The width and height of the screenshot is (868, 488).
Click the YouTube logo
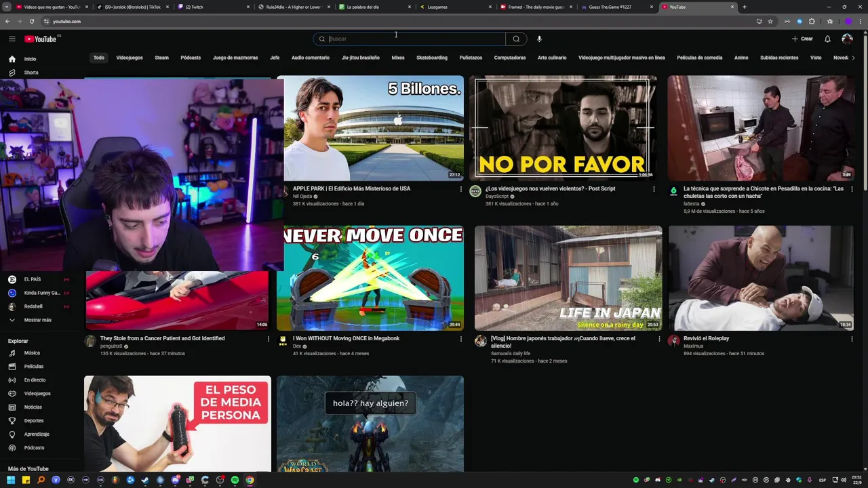point(41,39)
